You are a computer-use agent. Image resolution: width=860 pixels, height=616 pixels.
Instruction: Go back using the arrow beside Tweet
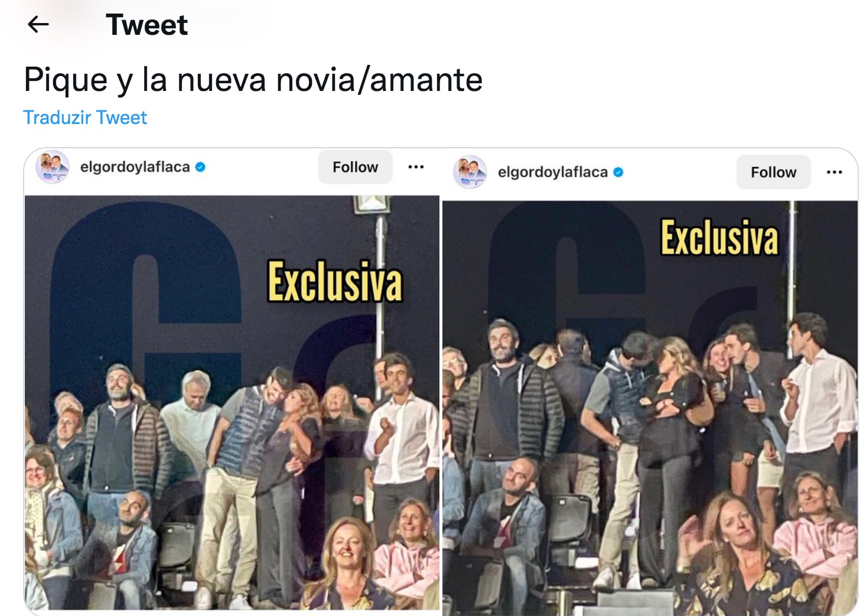[x=38, y=24]
